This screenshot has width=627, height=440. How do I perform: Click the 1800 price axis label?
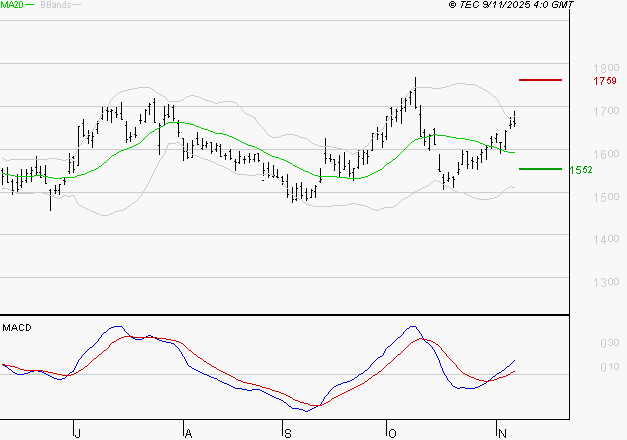click(x=606, y=68)
